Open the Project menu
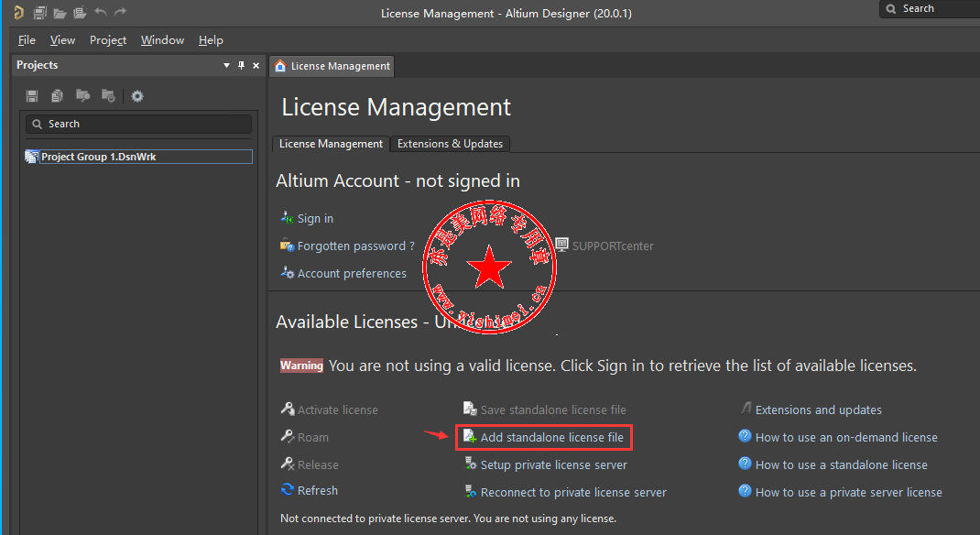Image resolution: width=980 pixels, height=535 pixels. [108, 40]
